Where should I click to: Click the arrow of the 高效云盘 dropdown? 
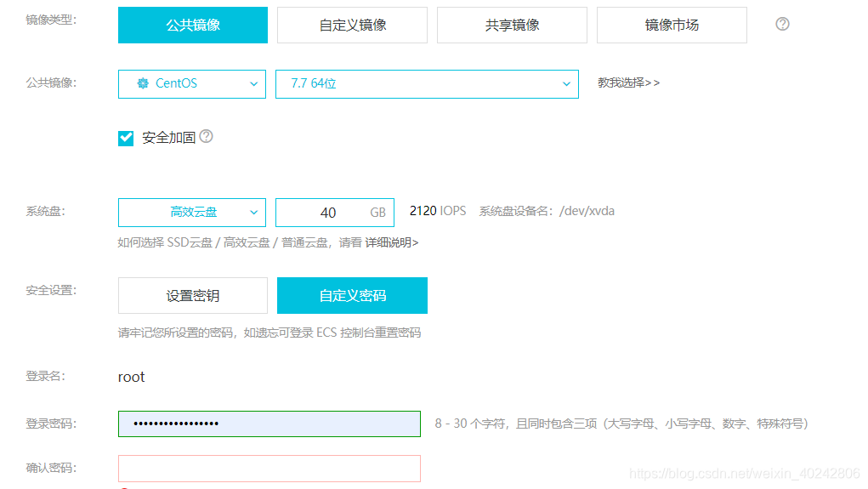[x=253, y=213]
